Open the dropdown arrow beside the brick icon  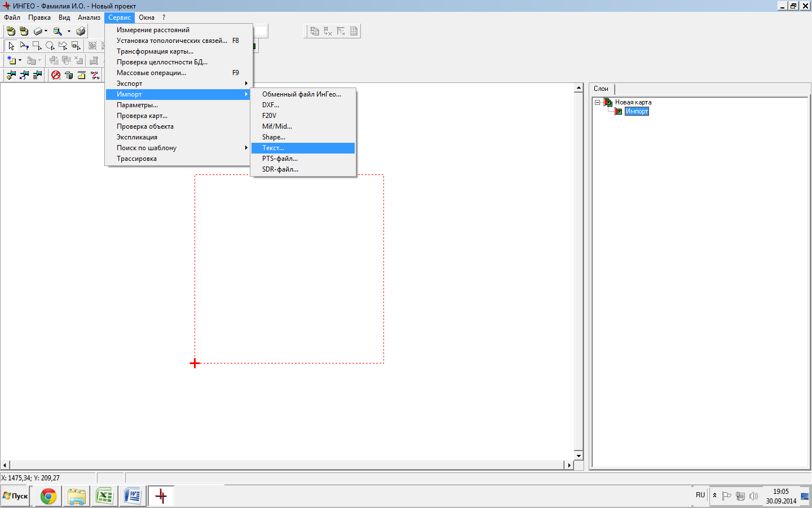point(46,31)
